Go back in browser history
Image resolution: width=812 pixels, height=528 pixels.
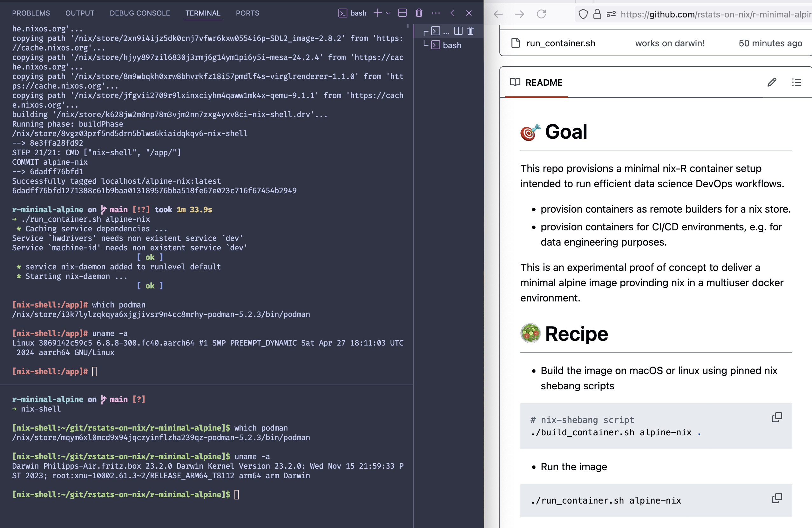(x=498, y=14)
